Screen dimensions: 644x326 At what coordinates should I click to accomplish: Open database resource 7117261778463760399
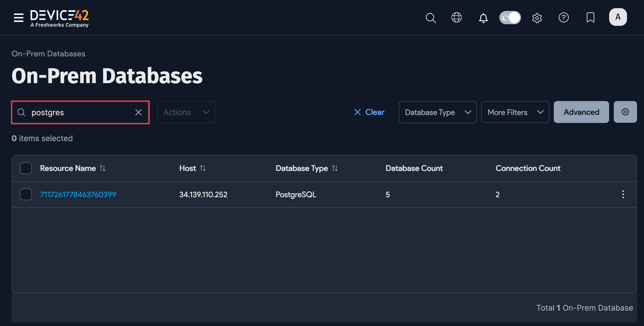(78, 194)
